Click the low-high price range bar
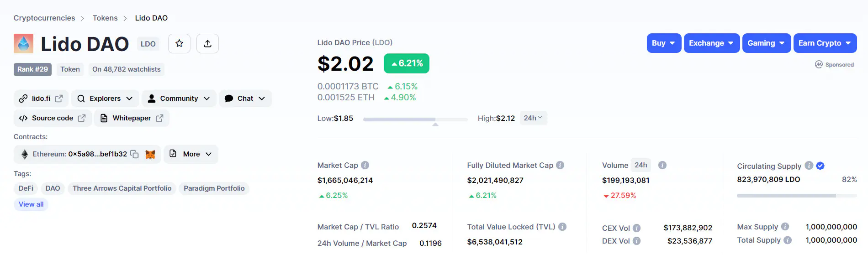868x265 pixels. (415, 120)
